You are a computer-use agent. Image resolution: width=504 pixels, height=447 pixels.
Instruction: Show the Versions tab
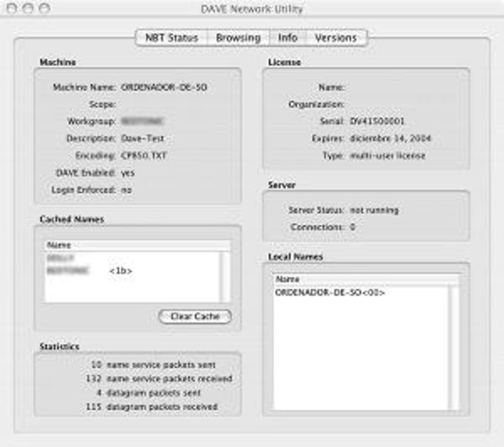[336, 38]
